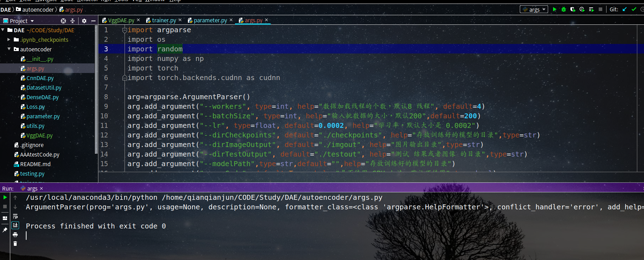This screenshot has width=644, height=260.
Task: Update project via blue Git arrow
Action: [x=625, y=10]
